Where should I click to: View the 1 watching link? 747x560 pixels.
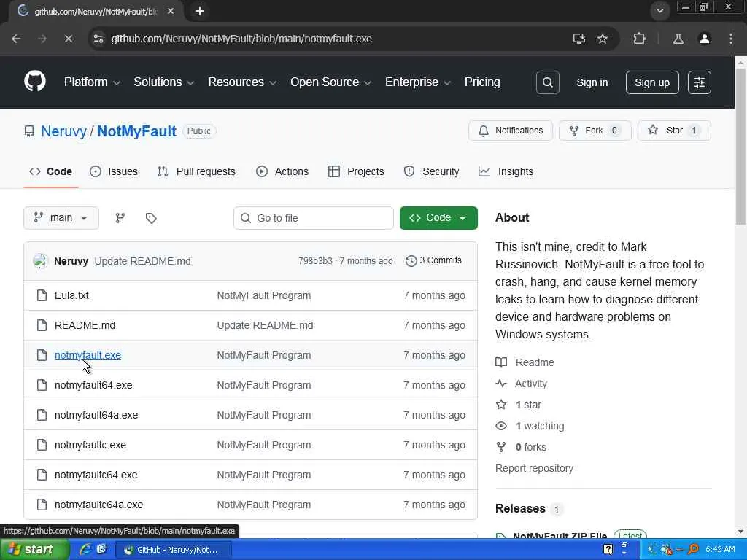click(x=530, y=426)
